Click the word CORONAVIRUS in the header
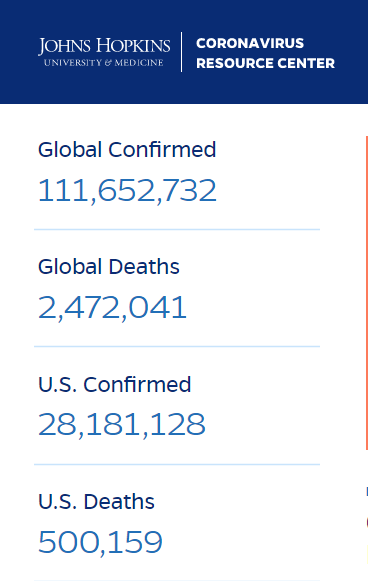The image size is (368, 581). coord(250,43)
